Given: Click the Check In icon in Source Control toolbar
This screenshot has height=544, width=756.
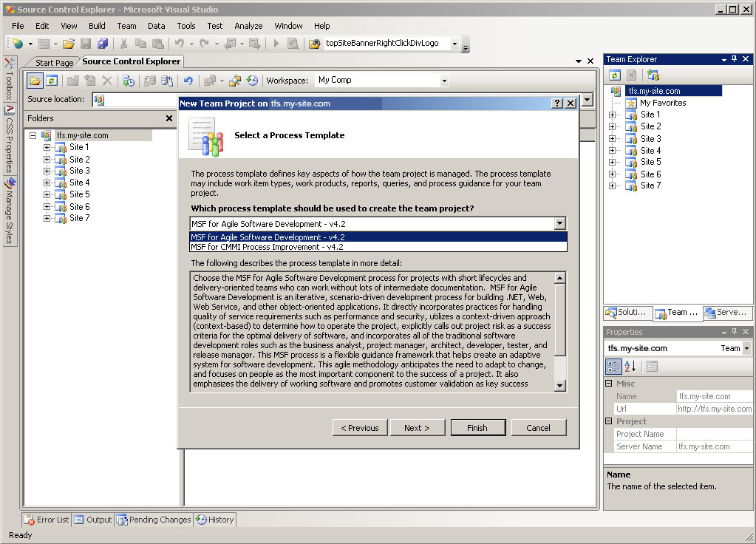Looking at the screenshot, I should click(167, 81).
